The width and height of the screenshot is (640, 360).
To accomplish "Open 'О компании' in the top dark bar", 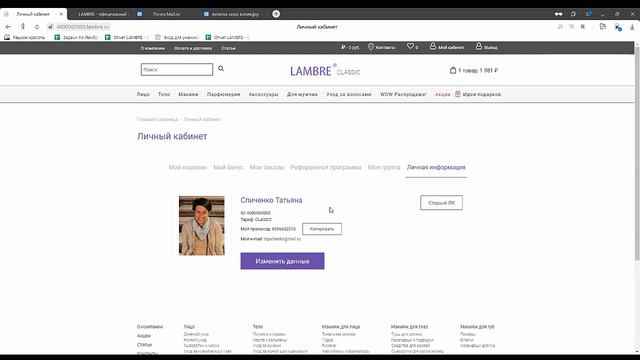I will (153, 48).
